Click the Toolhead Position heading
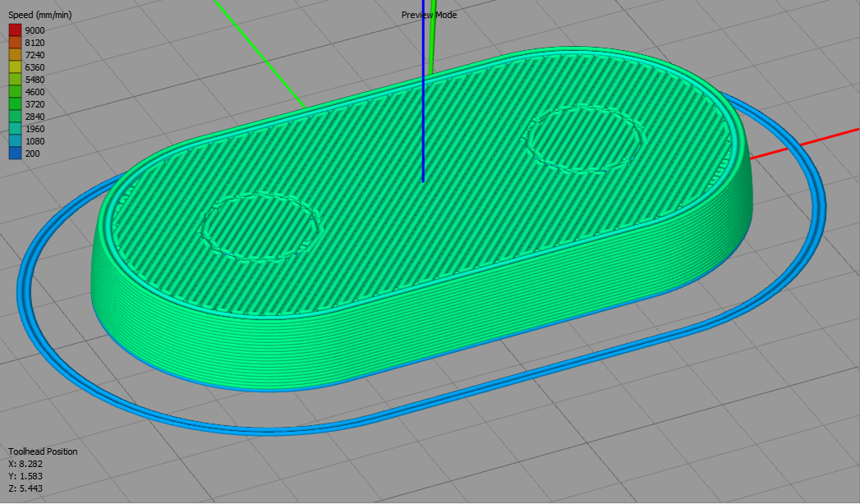 coord(42,451)
